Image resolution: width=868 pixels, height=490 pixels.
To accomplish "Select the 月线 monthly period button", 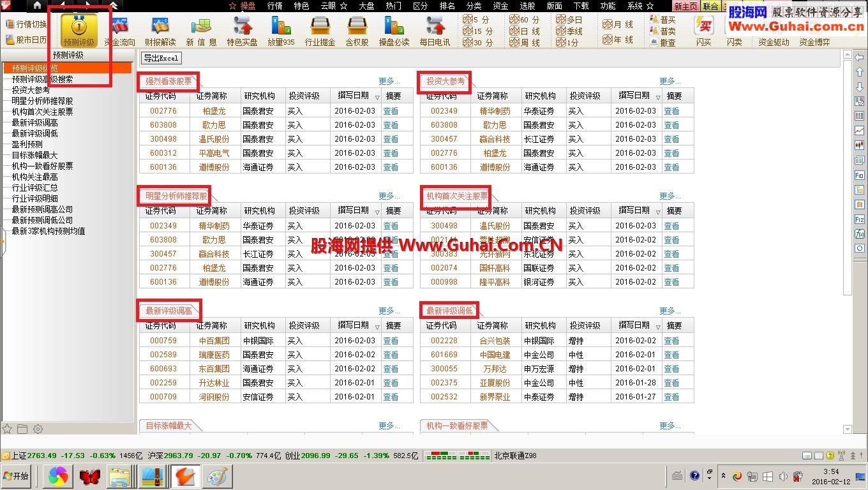I will tap(618, 24).
